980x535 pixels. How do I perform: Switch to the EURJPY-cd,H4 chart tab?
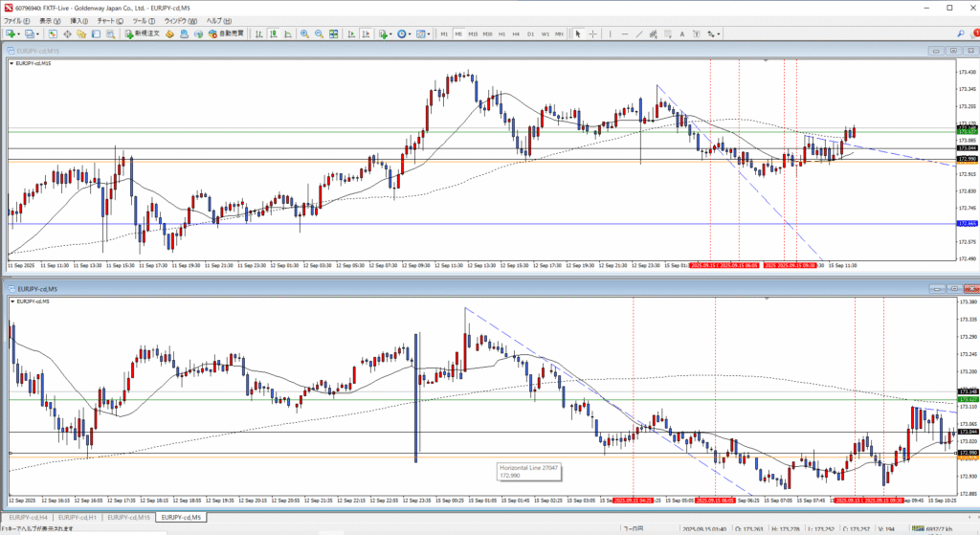coord(28,518)
